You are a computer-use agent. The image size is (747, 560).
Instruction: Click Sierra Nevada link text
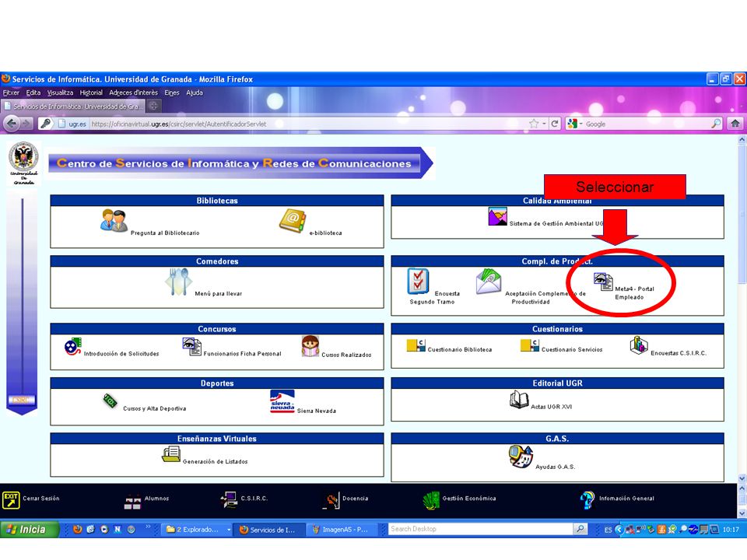click(317, 411)
